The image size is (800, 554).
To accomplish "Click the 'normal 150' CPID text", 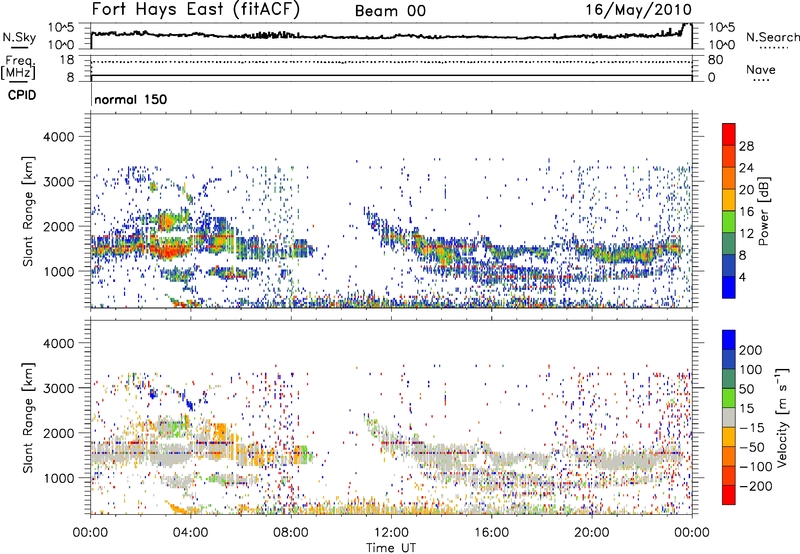I will click(131, 99).
